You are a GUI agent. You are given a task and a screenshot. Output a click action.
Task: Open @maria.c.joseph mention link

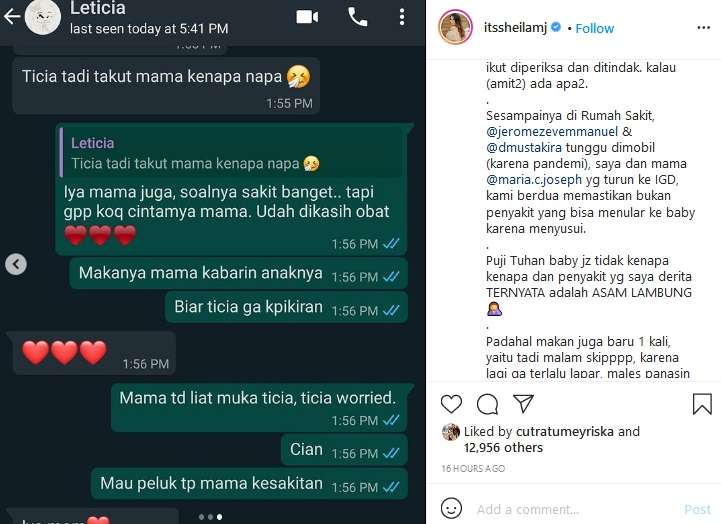coord(534,179)
